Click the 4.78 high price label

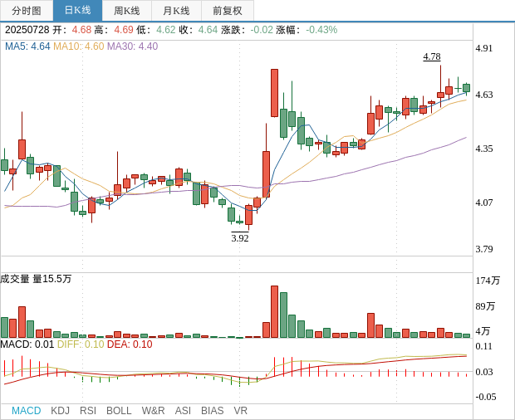tap(432, 56)
